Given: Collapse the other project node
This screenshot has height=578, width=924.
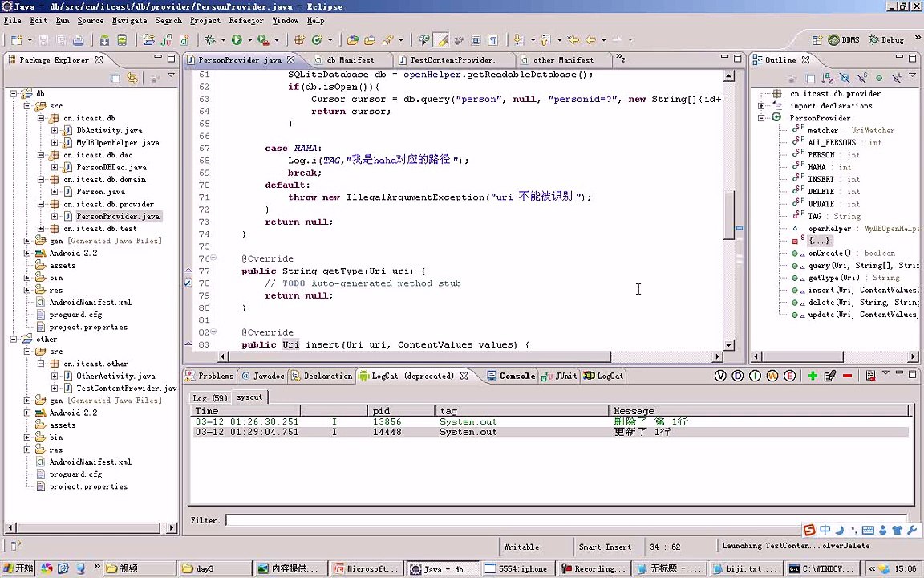Looking at the screenshot, I should click(14, 339).
